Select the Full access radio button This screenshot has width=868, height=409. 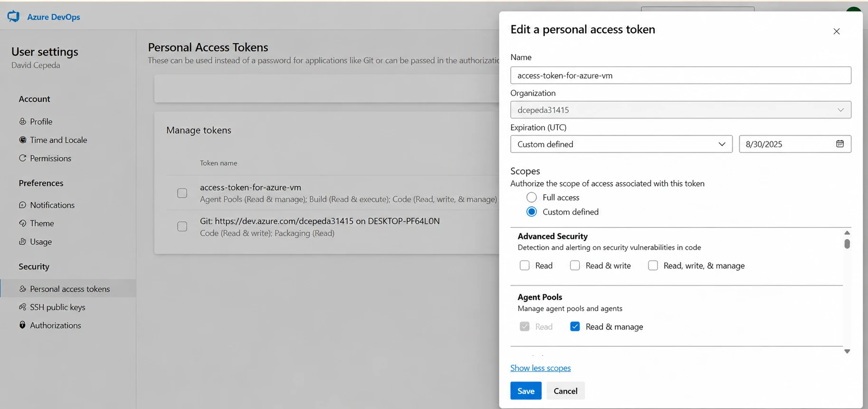coord(532,197)
